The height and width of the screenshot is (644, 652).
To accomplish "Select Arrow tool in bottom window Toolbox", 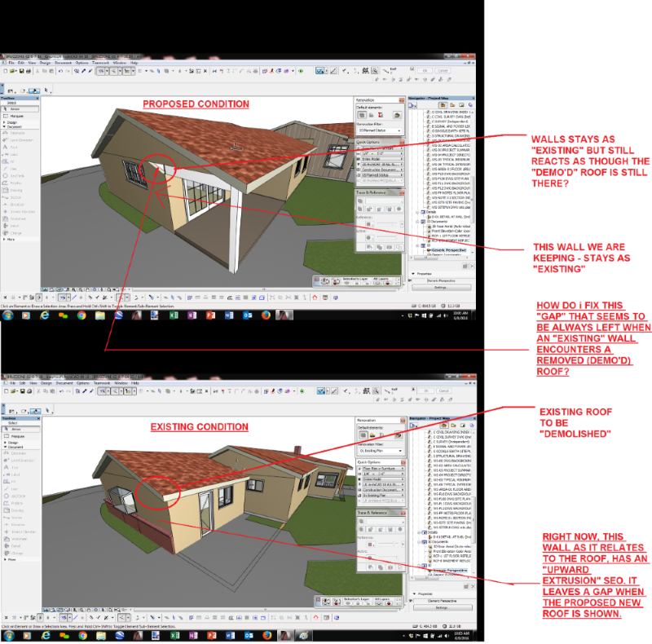I will 20,429.
